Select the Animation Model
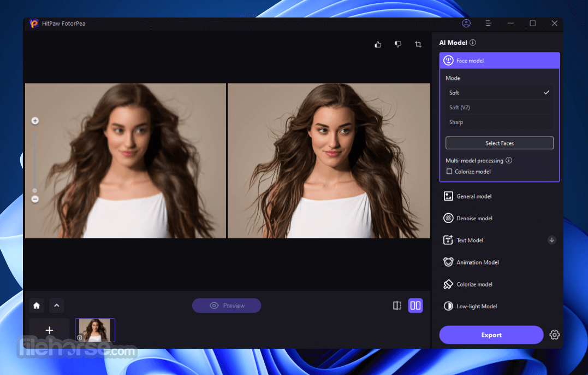Image resolution: width=588 pixels, height=375 pixels. [499, 262]
